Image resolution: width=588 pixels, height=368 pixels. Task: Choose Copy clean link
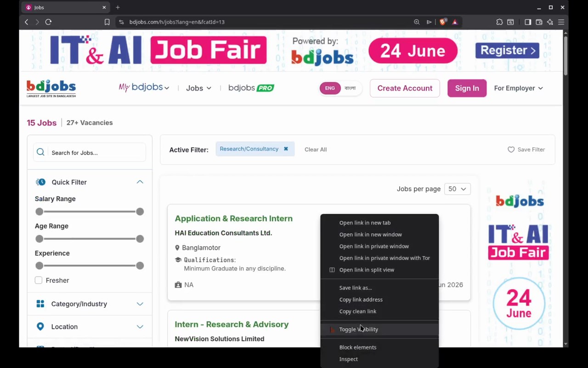click(x=379, y=311)
